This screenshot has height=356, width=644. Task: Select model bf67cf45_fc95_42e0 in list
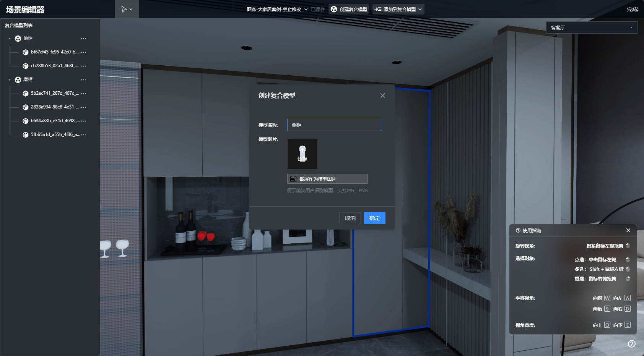point(54,52)
